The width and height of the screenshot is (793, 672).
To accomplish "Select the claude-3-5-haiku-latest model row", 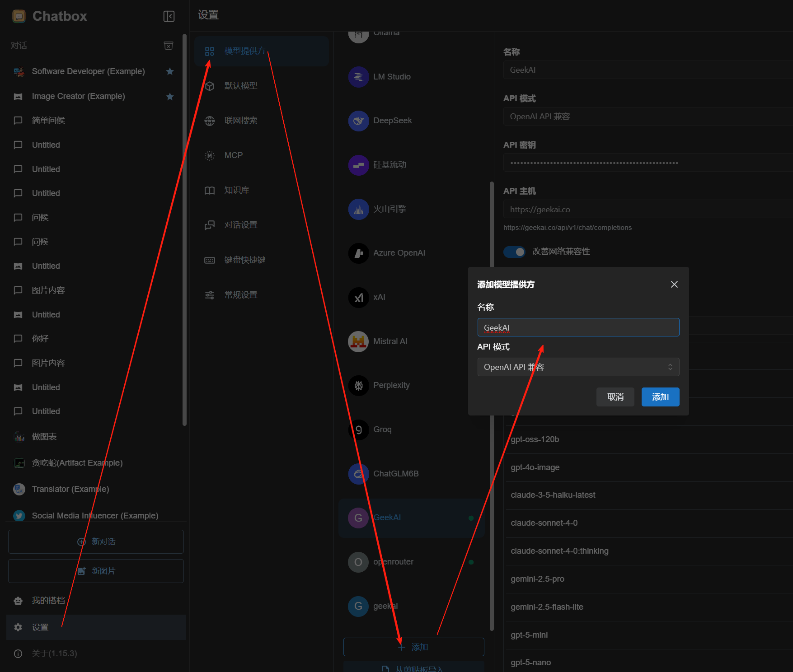I will (649, 495).
